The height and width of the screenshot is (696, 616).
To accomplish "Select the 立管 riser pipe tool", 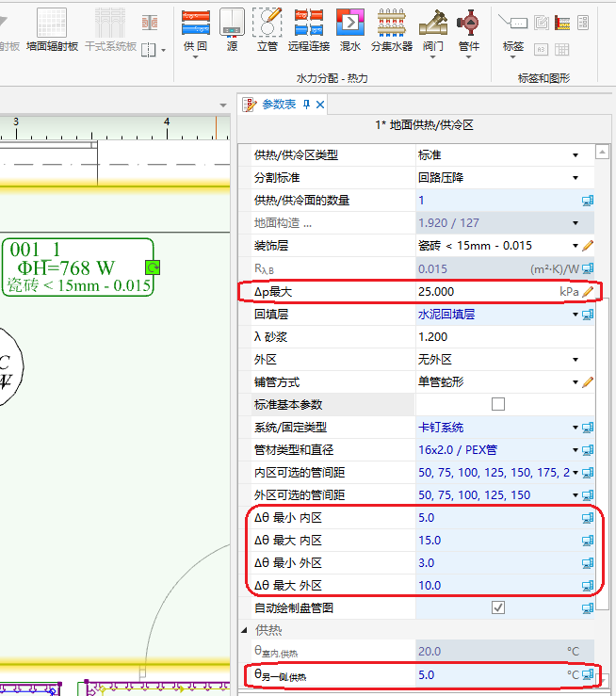I will pos(267,28).
